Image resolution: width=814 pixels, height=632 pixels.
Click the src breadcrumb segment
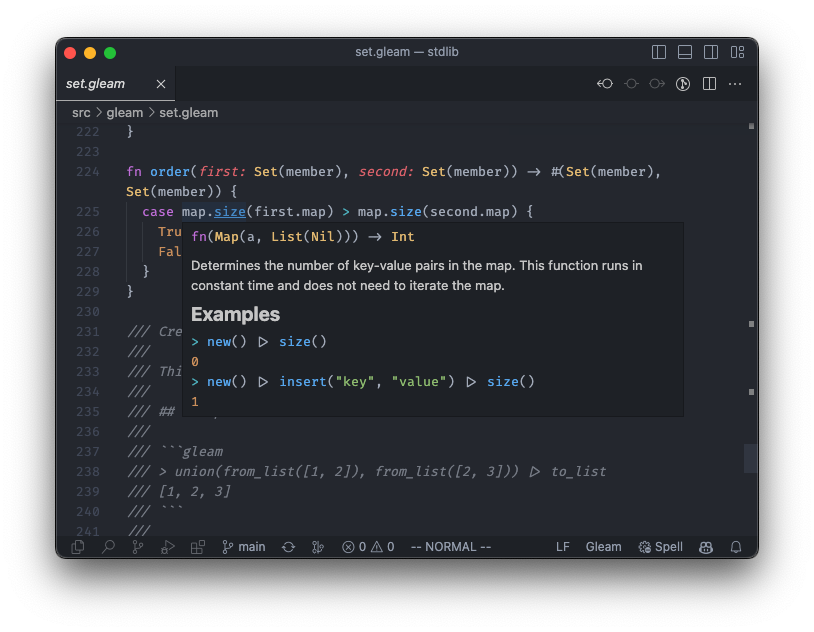[x=81, y=113]
